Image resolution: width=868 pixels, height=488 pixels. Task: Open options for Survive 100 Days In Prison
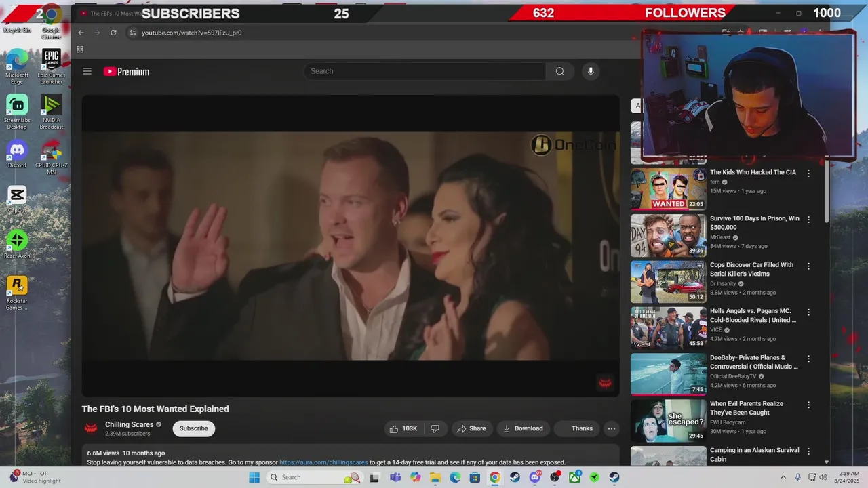point(808,220)
